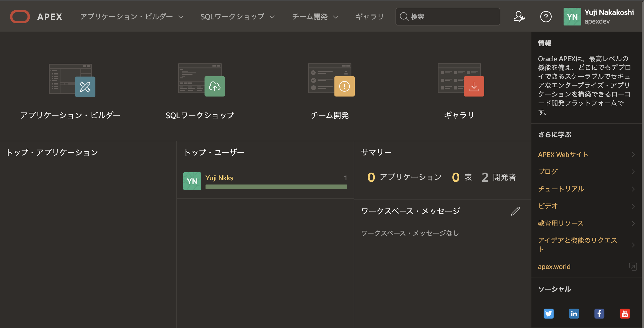Image resolution: width=644 pixels, height=328 pixels.
Task: Open the APEX Webサイト link
Action: pyautogui.click(x=563, y=155)
